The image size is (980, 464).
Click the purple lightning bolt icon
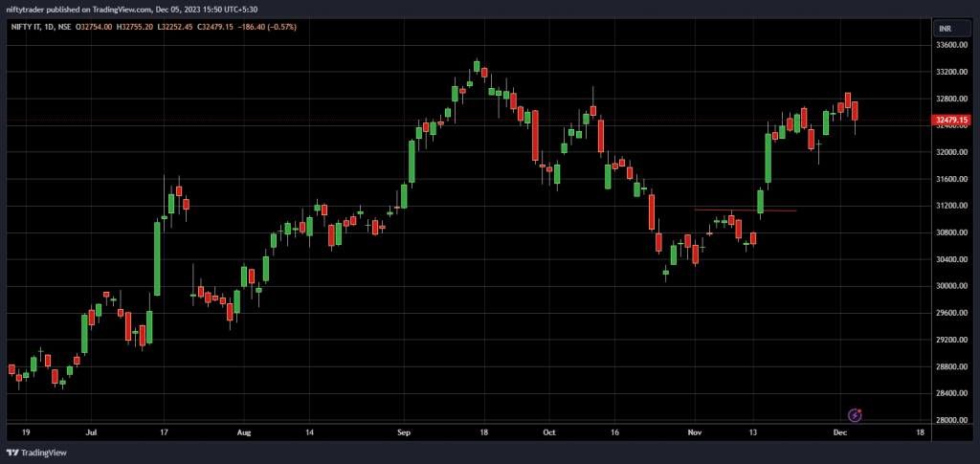pyautogui.click(x=856, y=415)
